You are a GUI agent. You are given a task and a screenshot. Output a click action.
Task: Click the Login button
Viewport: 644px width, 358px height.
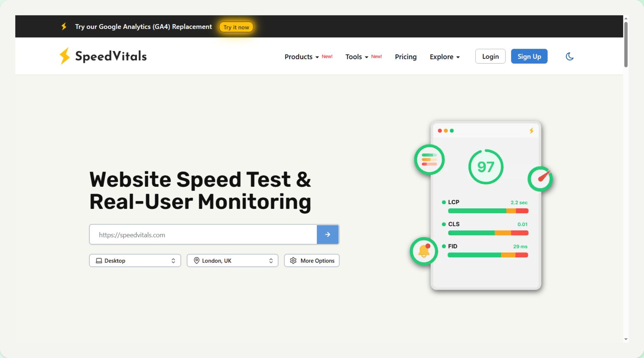coord(490,56)
